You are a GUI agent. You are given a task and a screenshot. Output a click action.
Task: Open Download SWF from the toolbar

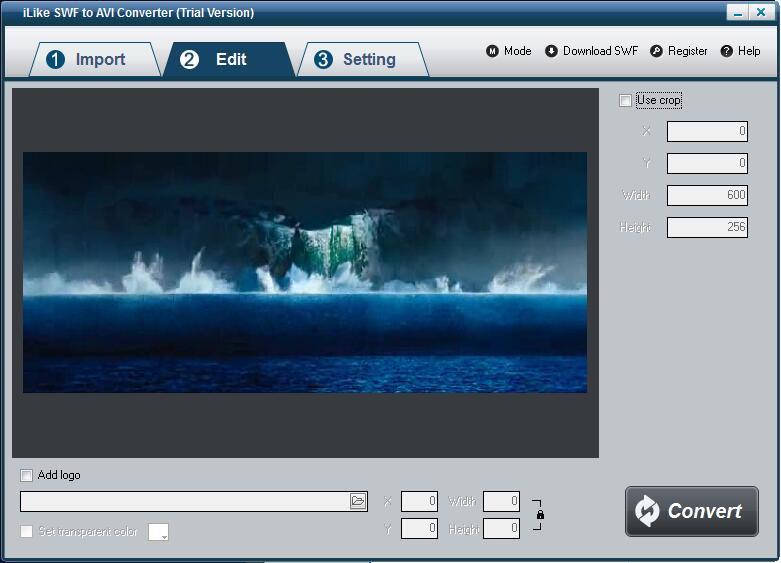click(591, 51)
